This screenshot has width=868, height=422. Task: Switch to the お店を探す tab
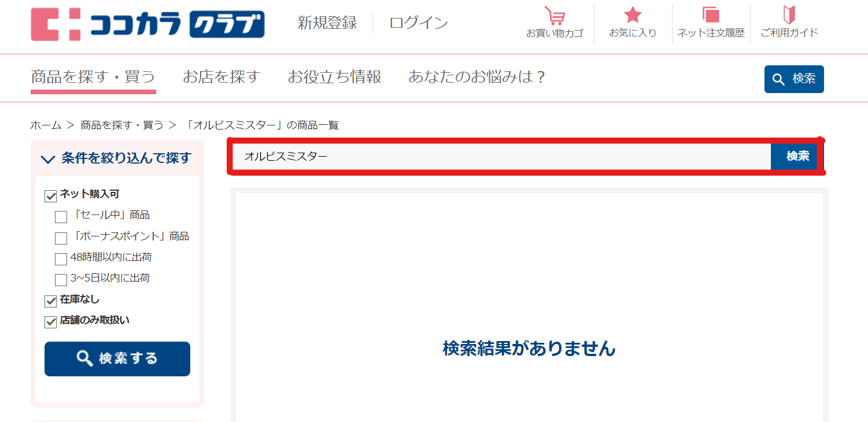pos(221,77)
